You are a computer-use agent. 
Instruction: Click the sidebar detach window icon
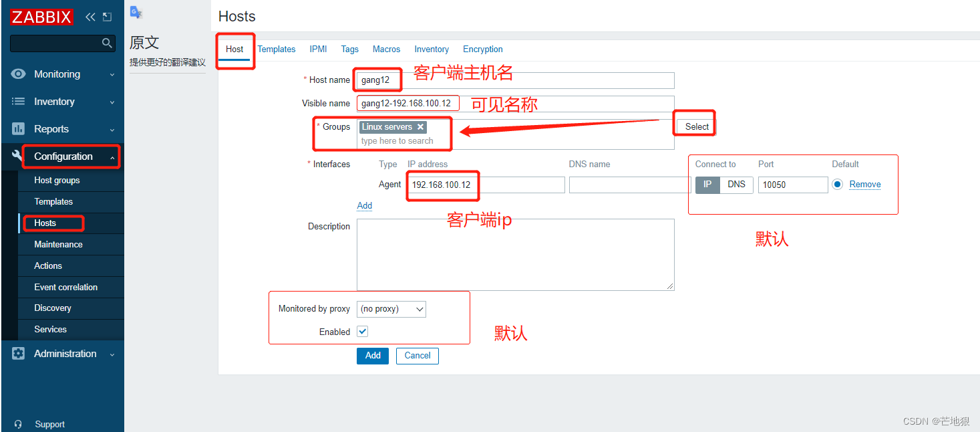tap(107, 17)
